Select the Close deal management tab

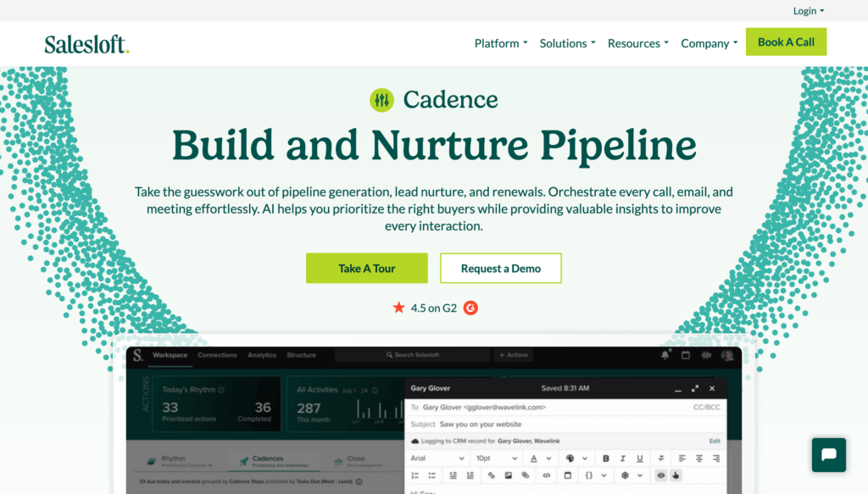(x=357, y=461)
